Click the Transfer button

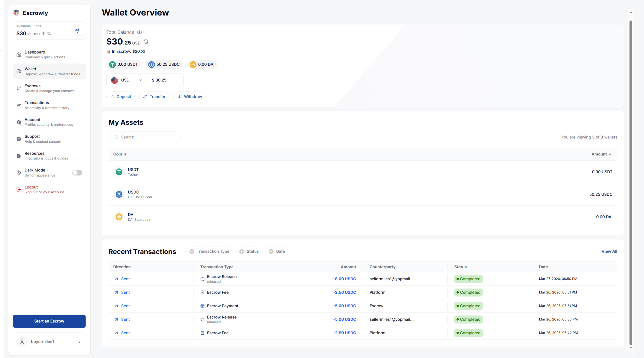pos(154,97)
